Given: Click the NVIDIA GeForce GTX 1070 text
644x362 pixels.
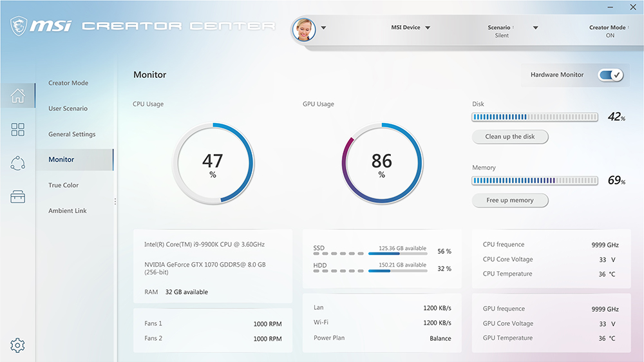Looking at the screenshot, I should (205, 269).
